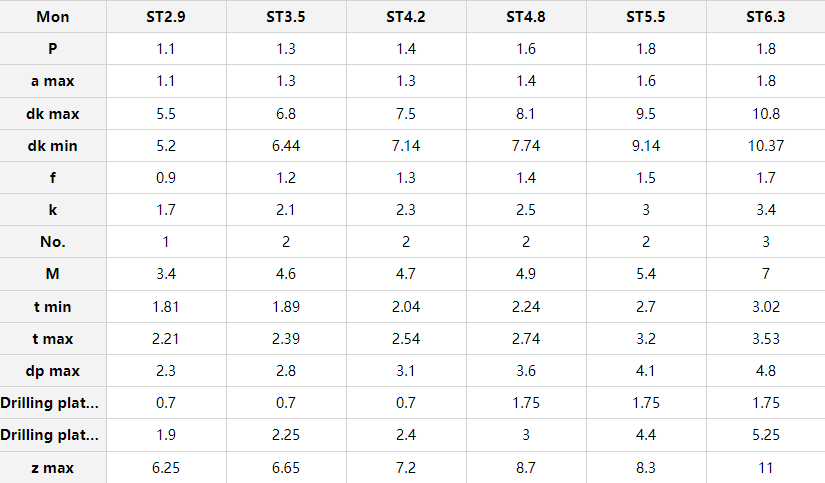The image size is (825, 483).
Task: Select the ST6.3 column header
Action: point(766,17)
